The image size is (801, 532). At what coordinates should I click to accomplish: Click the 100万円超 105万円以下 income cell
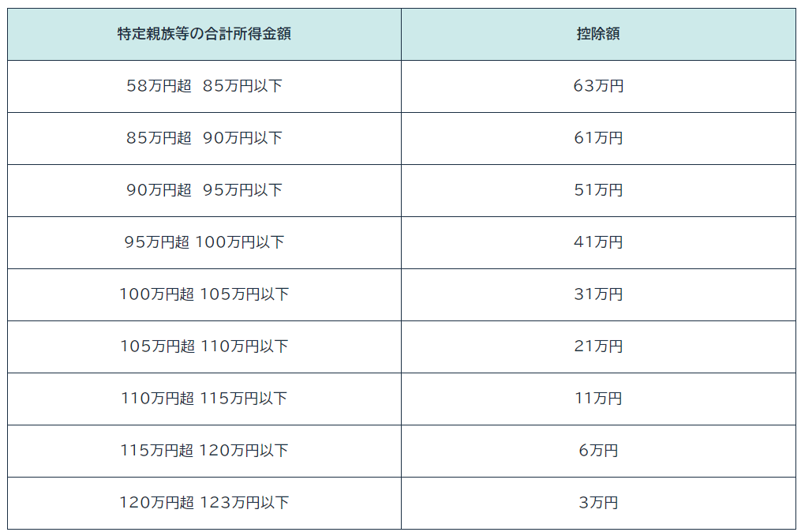point(204,294)
